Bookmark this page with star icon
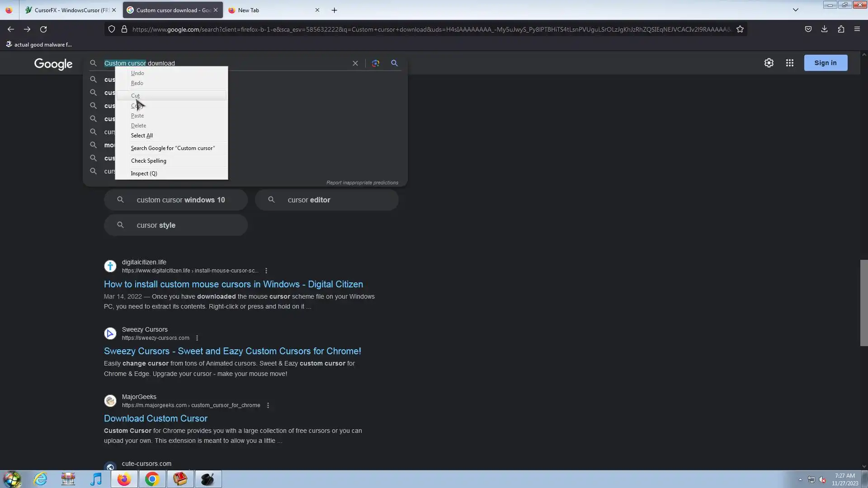The height and width of the screenshot is (488, 868). (740, 29)
